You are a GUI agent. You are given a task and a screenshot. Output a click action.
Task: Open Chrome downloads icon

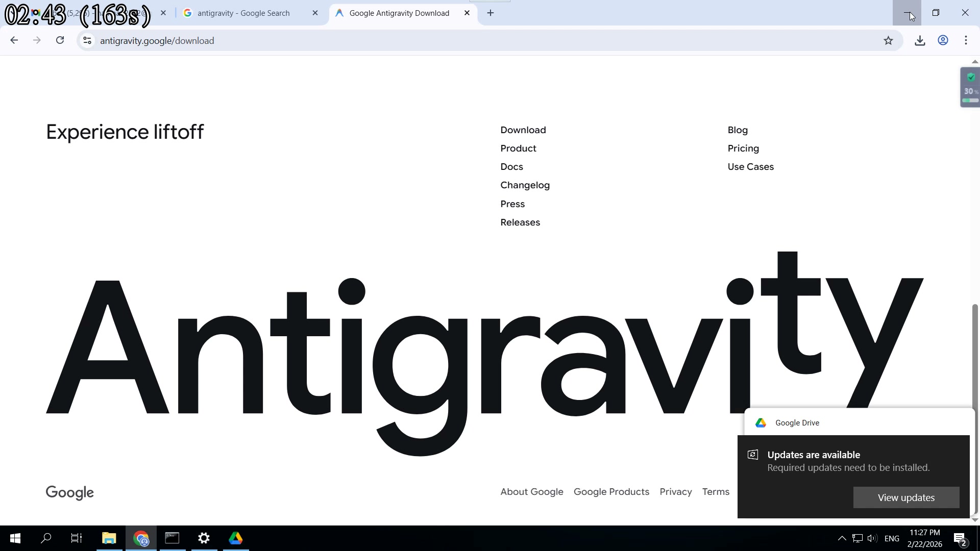(x=920, y=41)
